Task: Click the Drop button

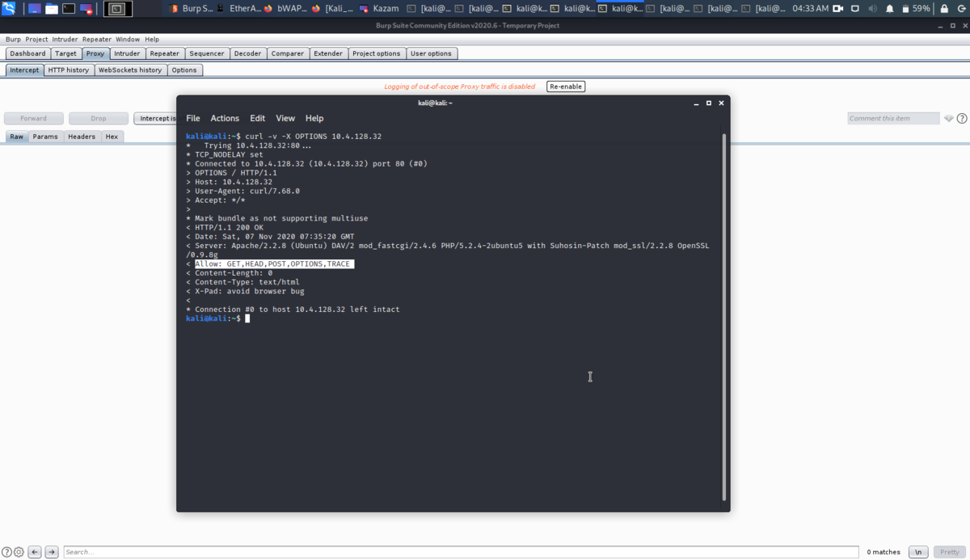Action: 99,119
